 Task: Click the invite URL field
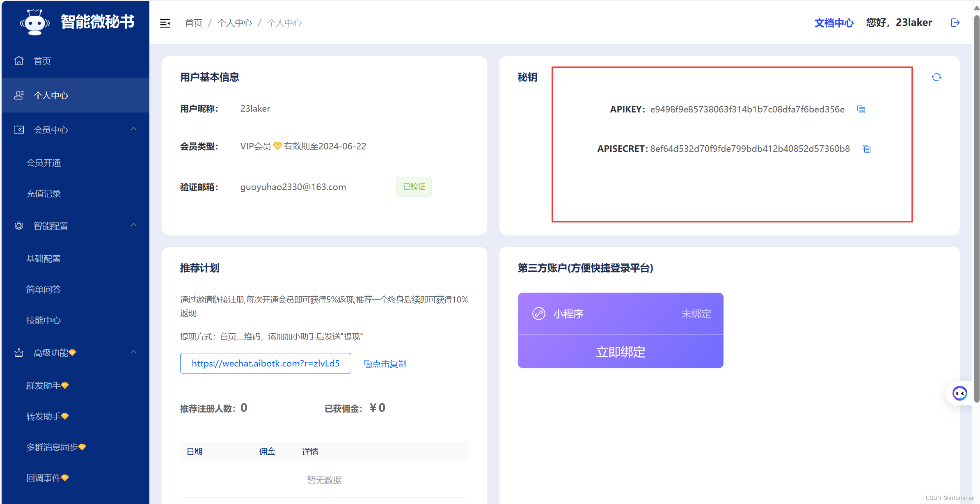click(x=266, y=363)
